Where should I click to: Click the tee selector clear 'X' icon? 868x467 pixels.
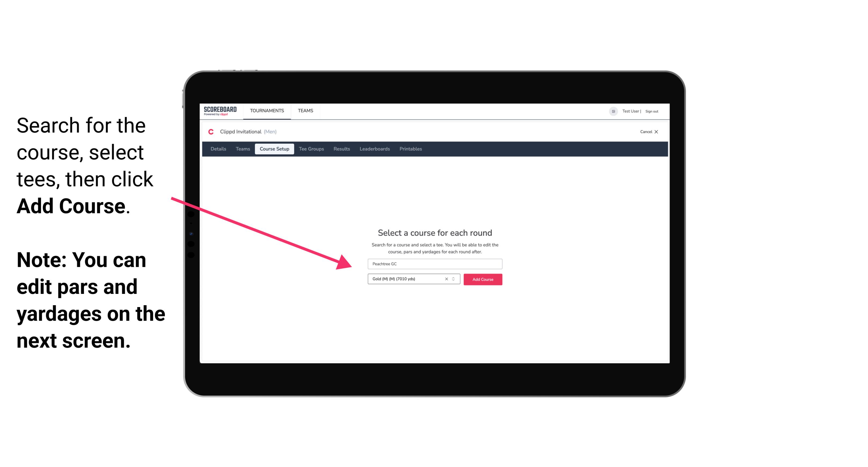[x=447, y=279]
